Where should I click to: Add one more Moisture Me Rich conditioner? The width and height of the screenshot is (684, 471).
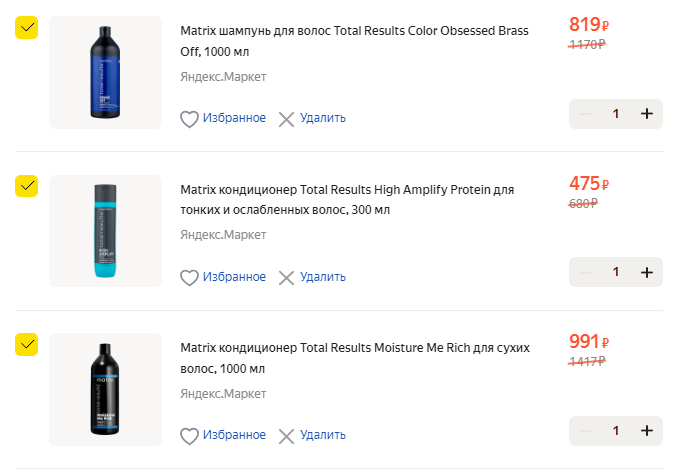tap(646, 431)
